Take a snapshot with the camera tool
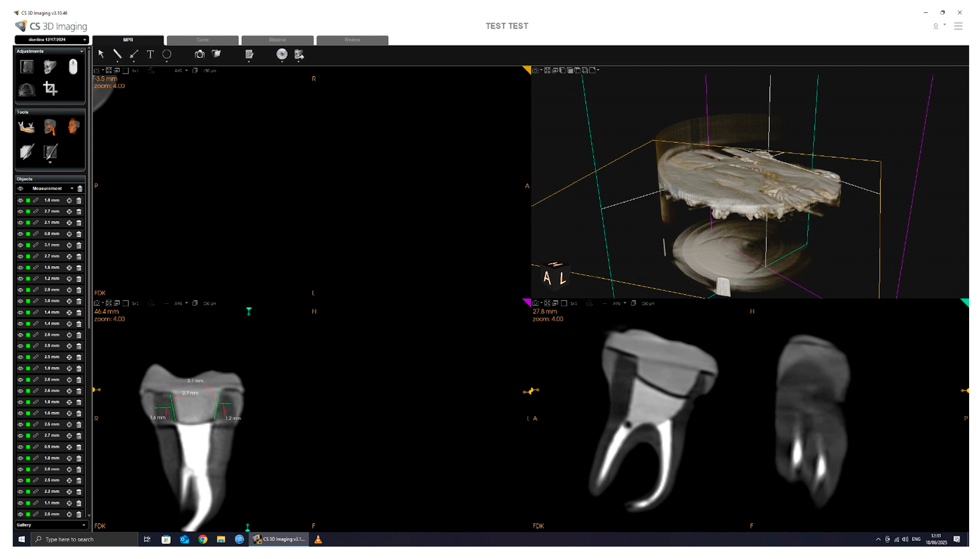Viewport: 980px width, 559px height. tap(199, 54)
